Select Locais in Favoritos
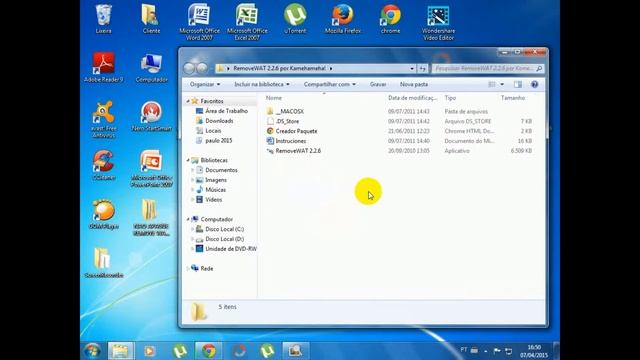The width and height of the screenshot is (640, 360). point(209,131)
